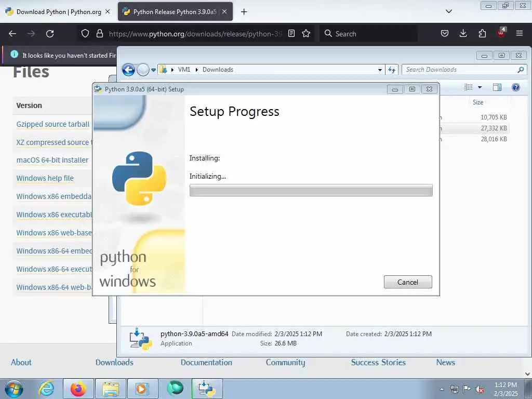The height and width of the screenshot is (399, 532).
Task: List all tabs dropdown arrow
Action: (448, 11)
